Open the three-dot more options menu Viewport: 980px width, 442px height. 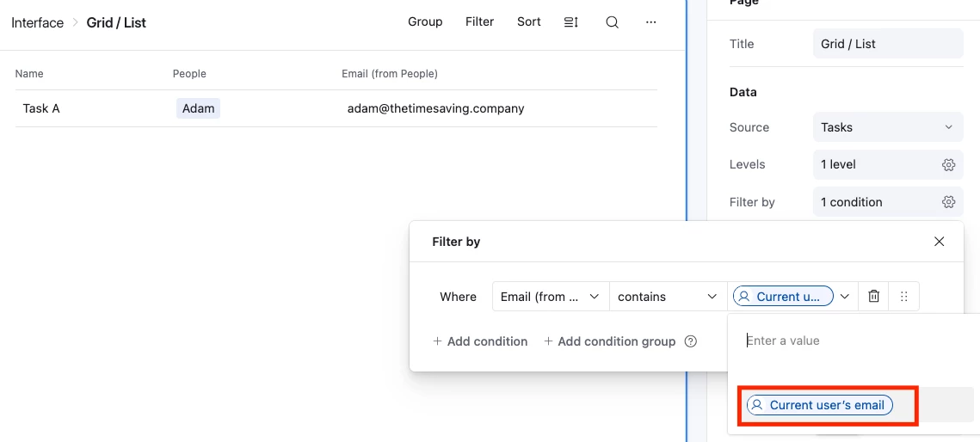pos(651,22)
